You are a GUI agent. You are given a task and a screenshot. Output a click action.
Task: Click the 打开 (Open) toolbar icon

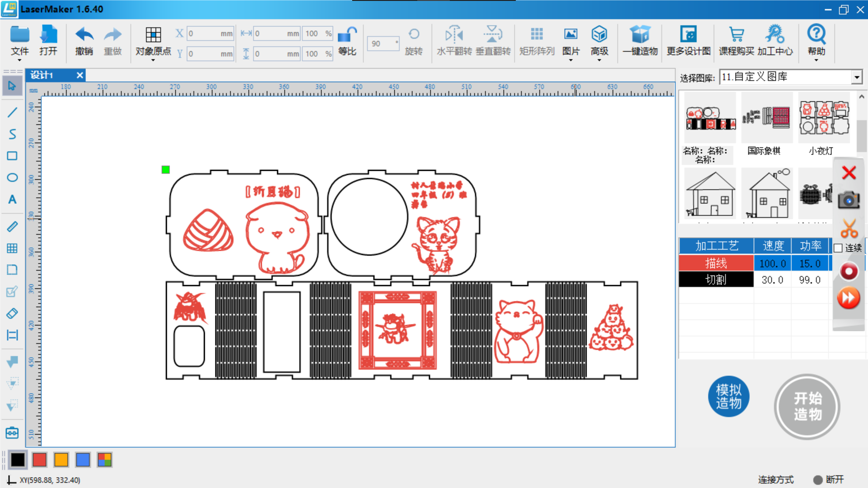(x=48, y=41)
